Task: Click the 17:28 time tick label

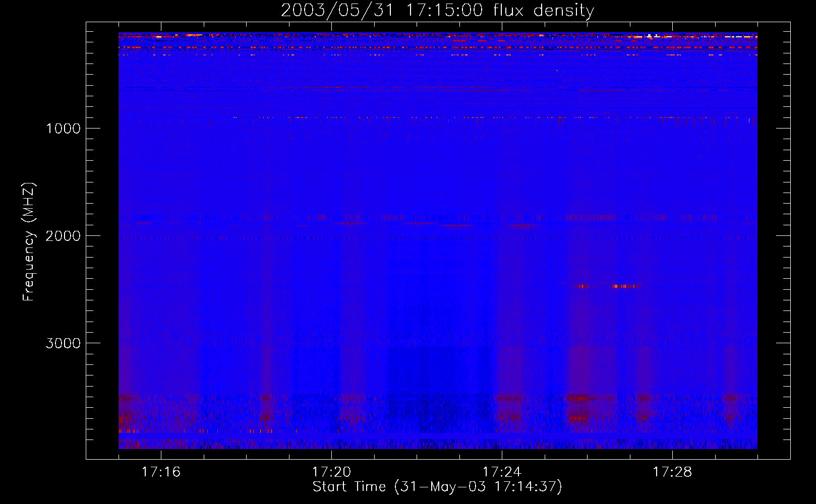Action: click(672, 472)
